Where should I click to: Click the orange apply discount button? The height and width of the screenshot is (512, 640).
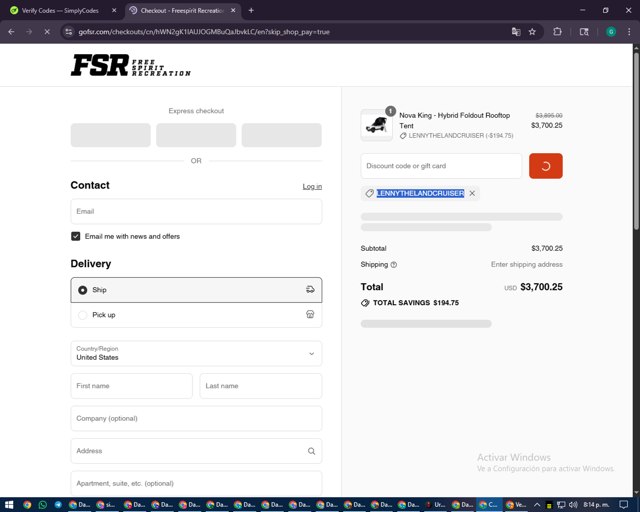(546, 166)
